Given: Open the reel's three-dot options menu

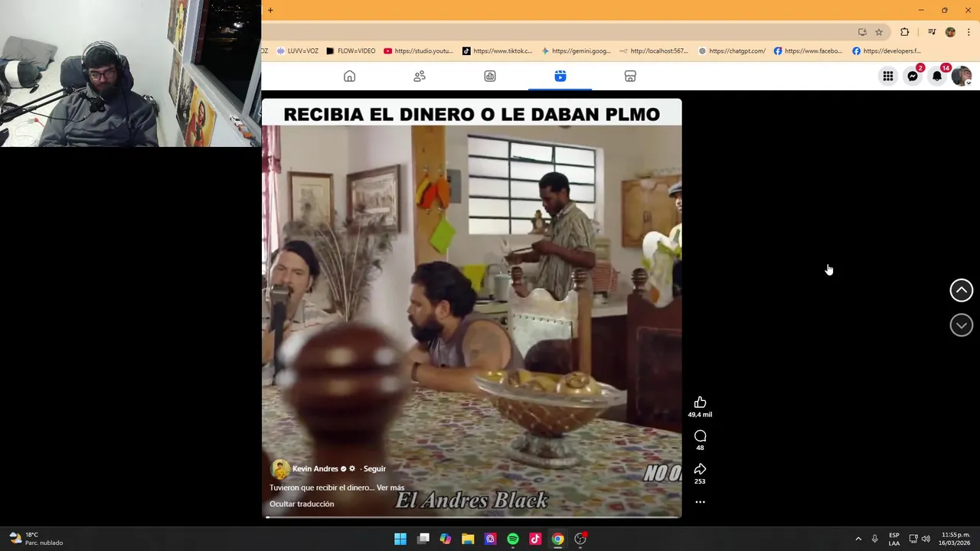Looking at the screenshot, I should 700,502.
